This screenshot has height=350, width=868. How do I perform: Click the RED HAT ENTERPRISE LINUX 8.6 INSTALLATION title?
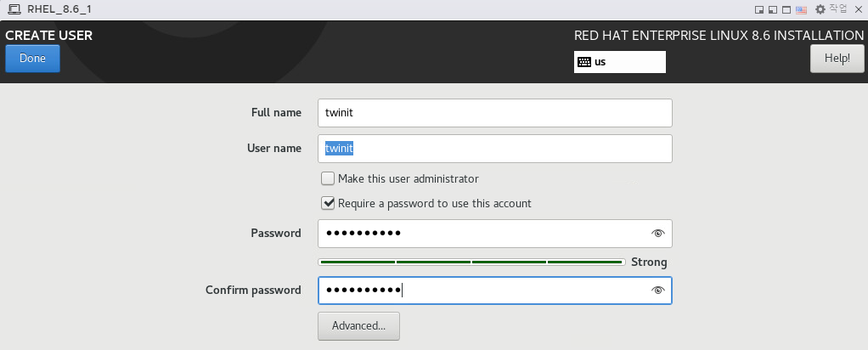coord(719,36)
